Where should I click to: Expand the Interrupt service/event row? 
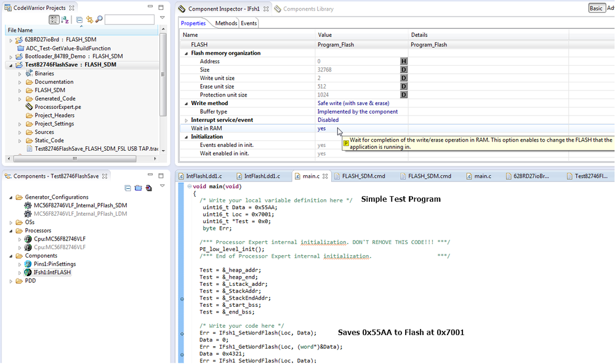187,119
